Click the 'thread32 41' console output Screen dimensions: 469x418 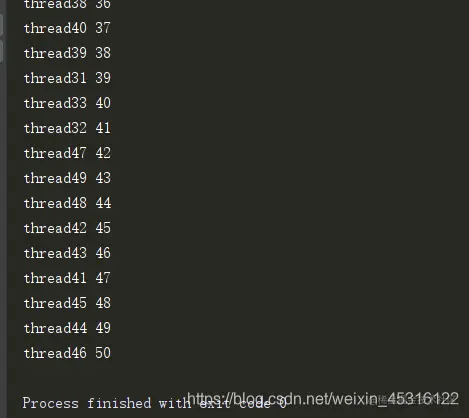(67, 128)
